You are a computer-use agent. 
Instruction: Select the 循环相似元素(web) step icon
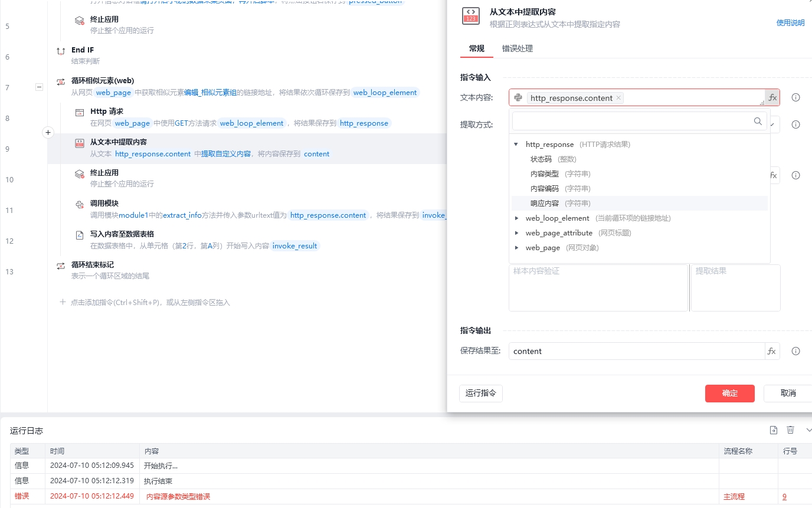point(61,82)
